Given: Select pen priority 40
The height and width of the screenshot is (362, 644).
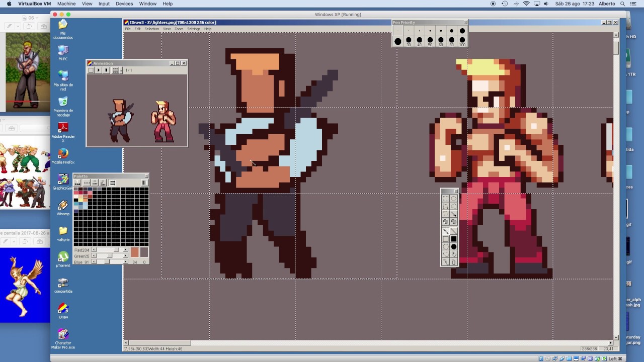Looking at the screenshot, I should click(x=419, y=41).
